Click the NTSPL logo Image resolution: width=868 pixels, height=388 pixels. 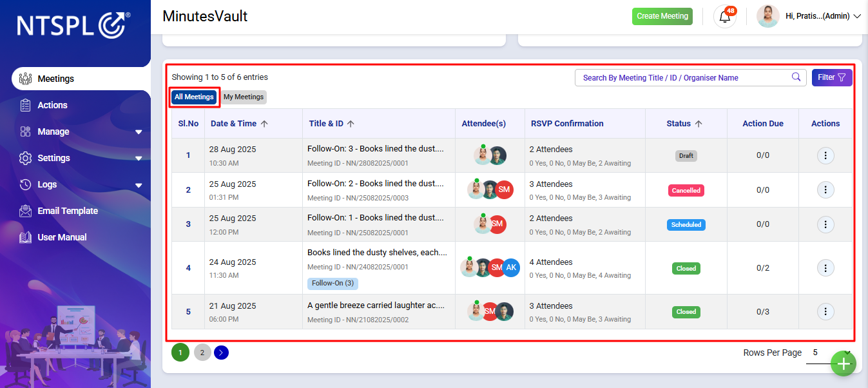click(73, 24)
